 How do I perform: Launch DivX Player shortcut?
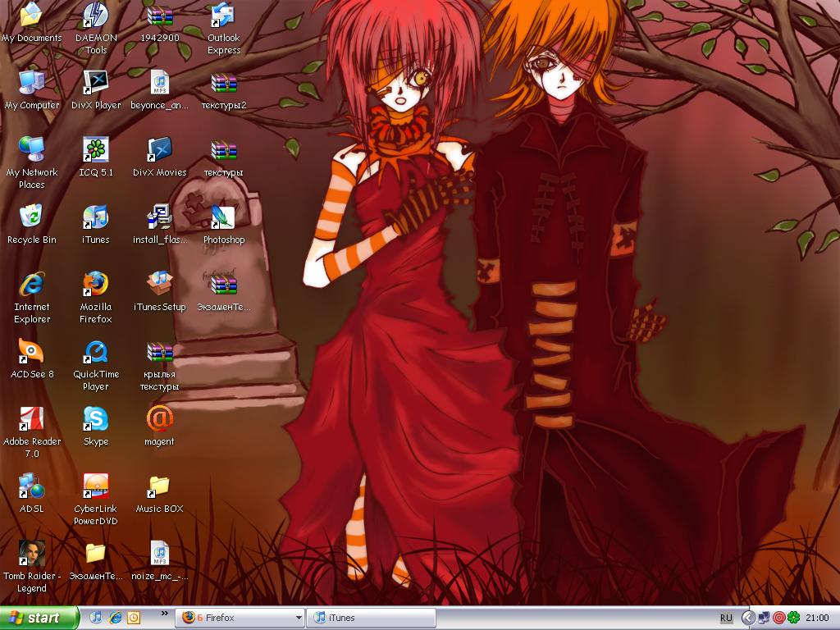[x=96, y=90]
